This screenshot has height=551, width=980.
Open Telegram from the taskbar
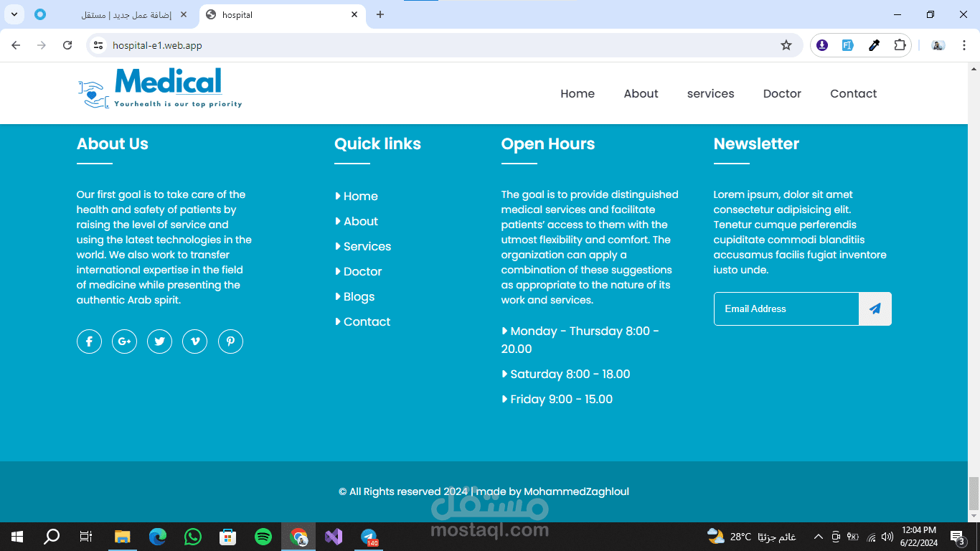(x=369, y=537)
